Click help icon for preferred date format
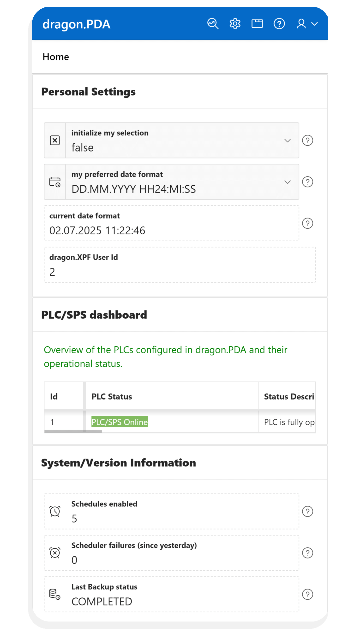 click(307, 182)
